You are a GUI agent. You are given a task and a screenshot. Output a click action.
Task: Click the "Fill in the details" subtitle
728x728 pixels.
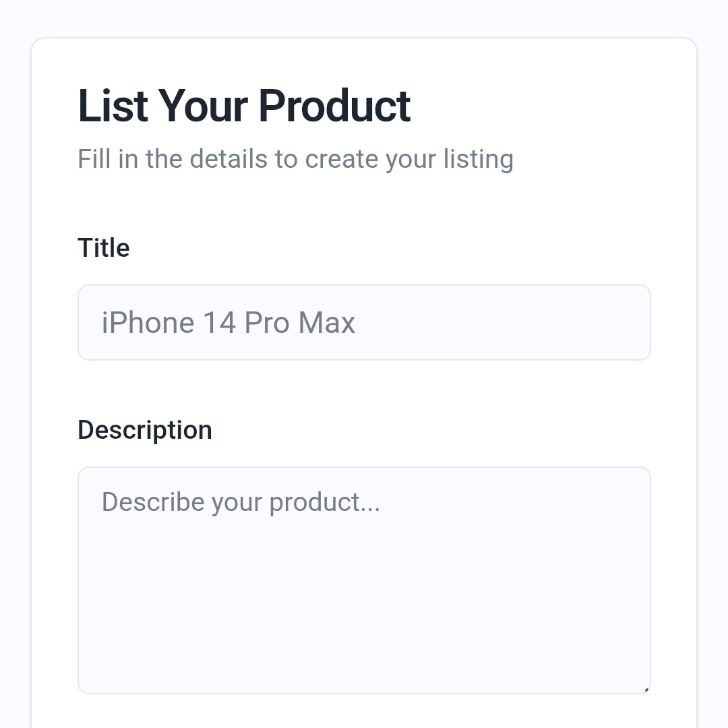(x=295, y=160)
